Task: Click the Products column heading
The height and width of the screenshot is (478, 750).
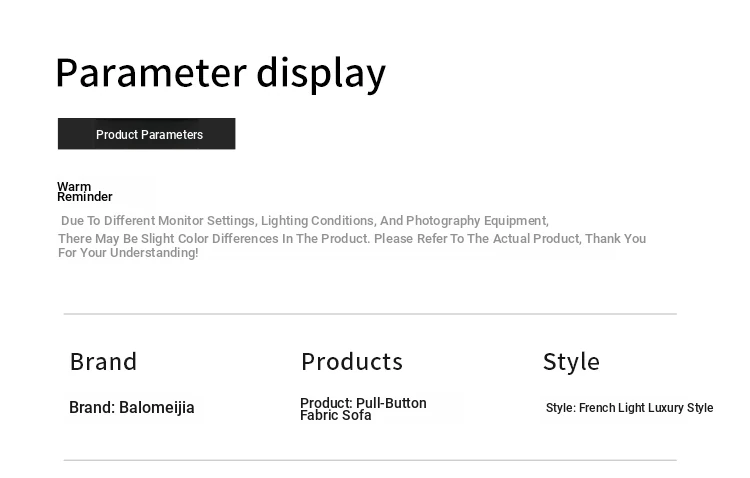Action: pos(351,362)
